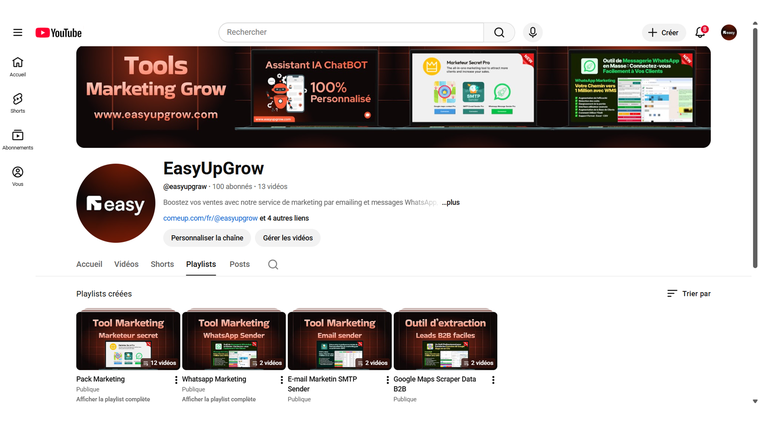Screen dimensions: 759x427
Task: Open the Email sender playlist thumbnail
Action: [x=340, y=341]
